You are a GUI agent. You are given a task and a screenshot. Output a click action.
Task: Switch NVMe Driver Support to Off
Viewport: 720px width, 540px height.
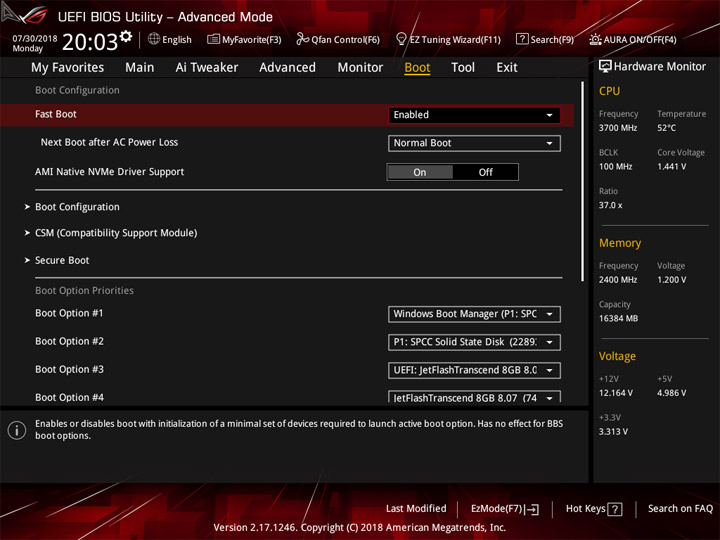click(x=485, y=172)
